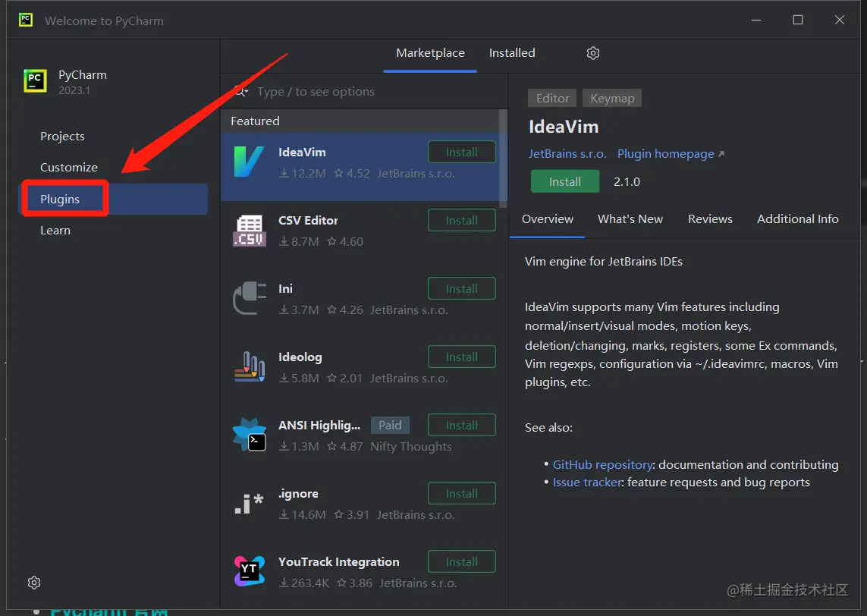Maximize the Welcome to PyCharm window
Screen dimensions: 867x616
tap(798, 20)
